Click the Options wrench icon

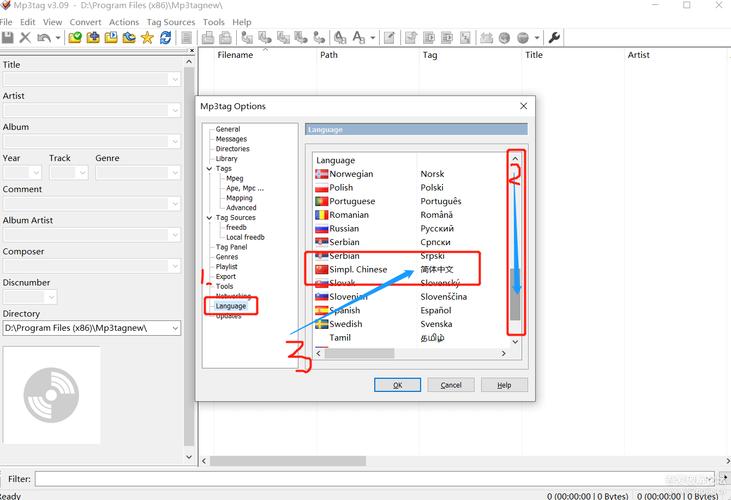pos(554,37)
